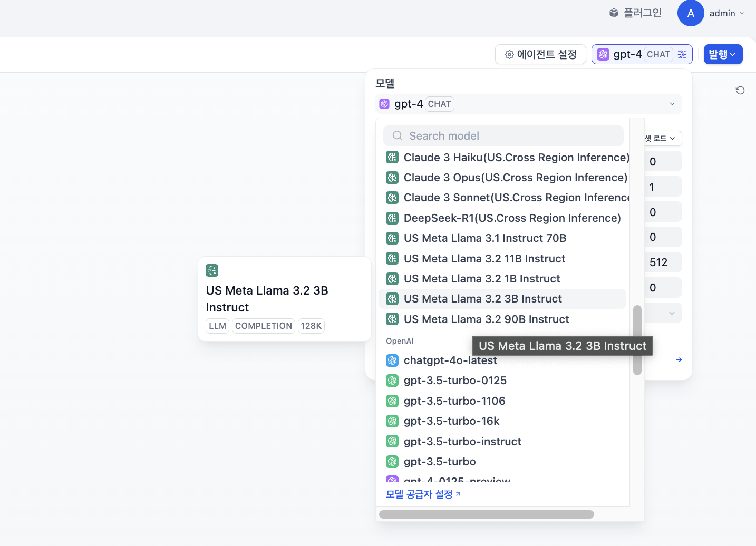
Task: Click the model icon on the Llama 3.2 3B card
Action: click(212, 270)
